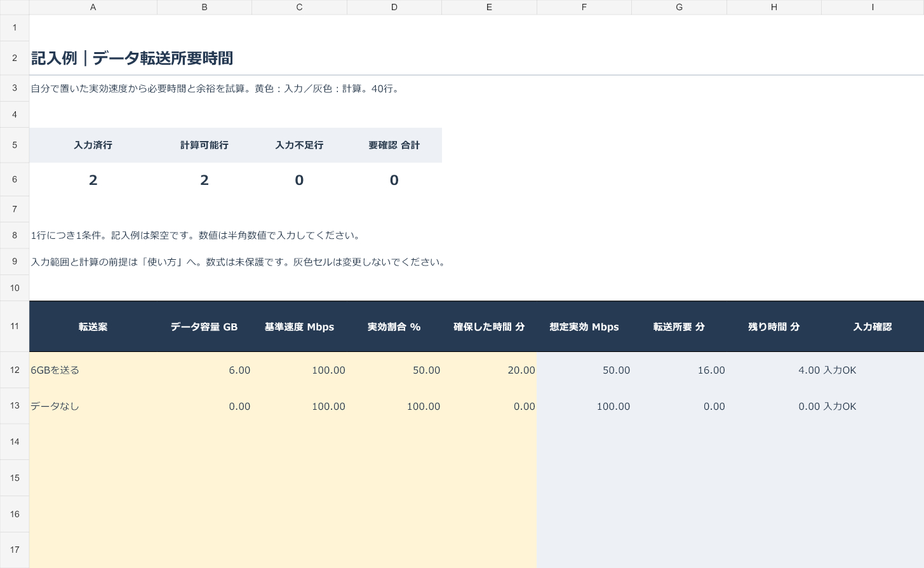Click the 転送案 column header
This screenshot has height=568, width=924.
click(x=93, y=327)
